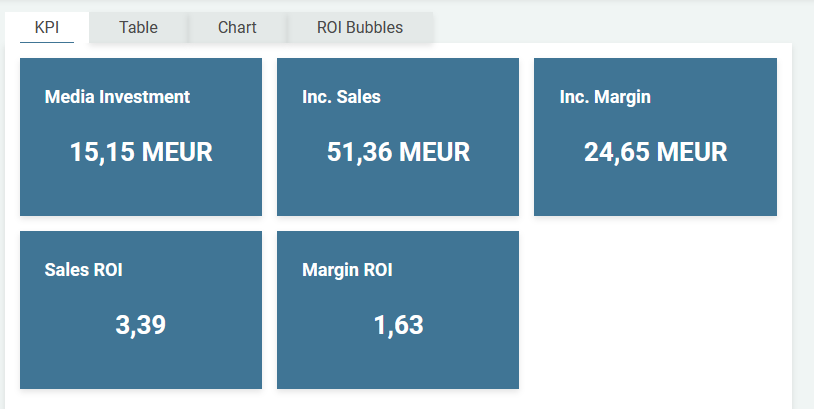Click the Media Investment card title

pyautogui.click(x=117, y=97)
